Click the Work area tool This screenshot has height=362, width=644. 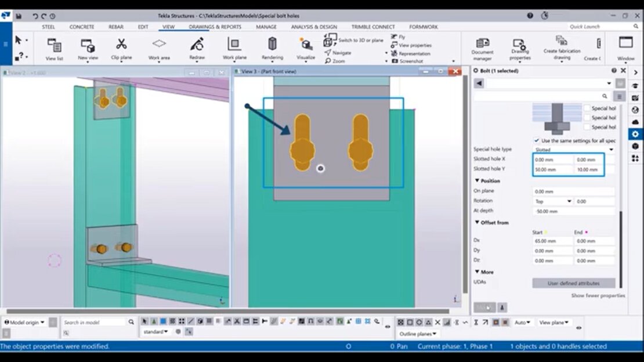tap(159, 49)
